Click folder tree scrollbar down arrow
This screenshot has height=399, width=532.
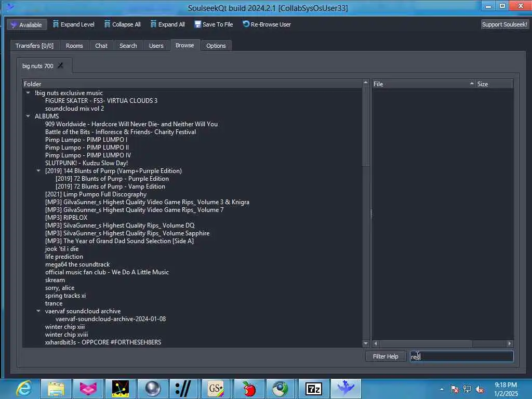[x=365, y=343]
